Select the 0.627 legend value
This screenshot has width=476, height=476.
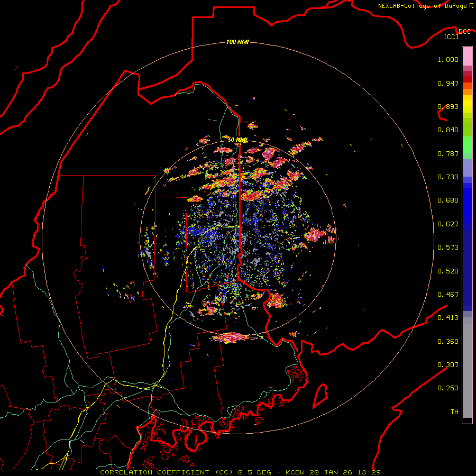(448, 224)
